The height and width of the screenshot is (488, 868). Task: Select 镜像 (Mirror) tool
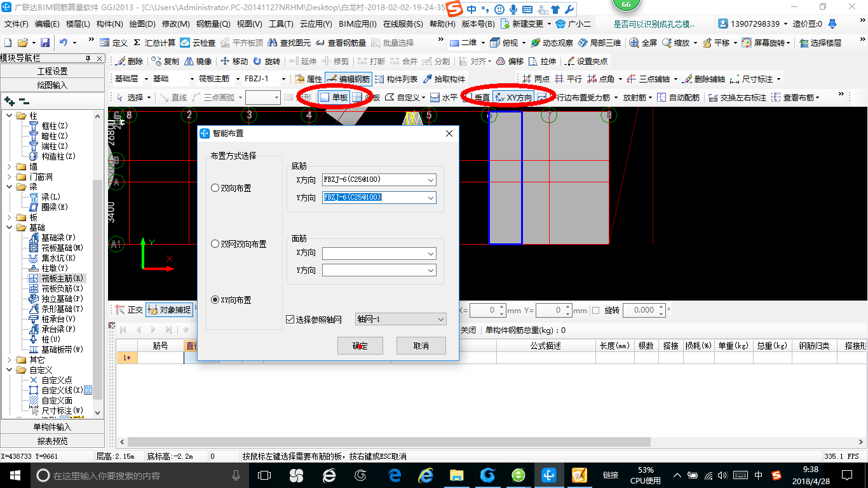point(198,61)
